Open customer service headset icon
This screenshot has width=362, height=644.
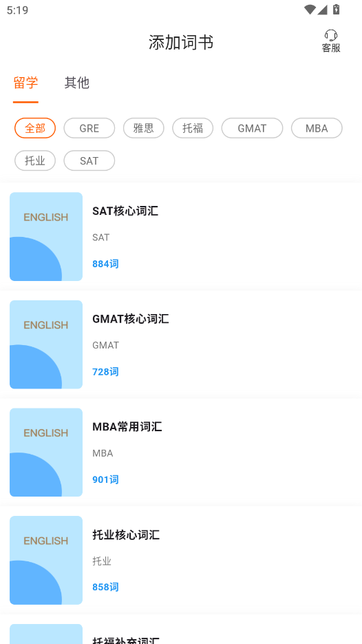pyautogui.click(x=331, y=35)
